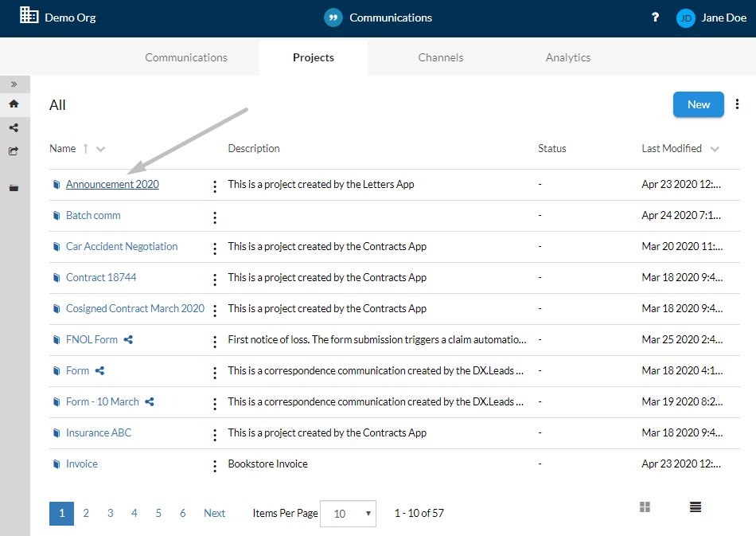756x536 pixels.
Task: Open row menu for Batch comm
Action: [215, 217]
